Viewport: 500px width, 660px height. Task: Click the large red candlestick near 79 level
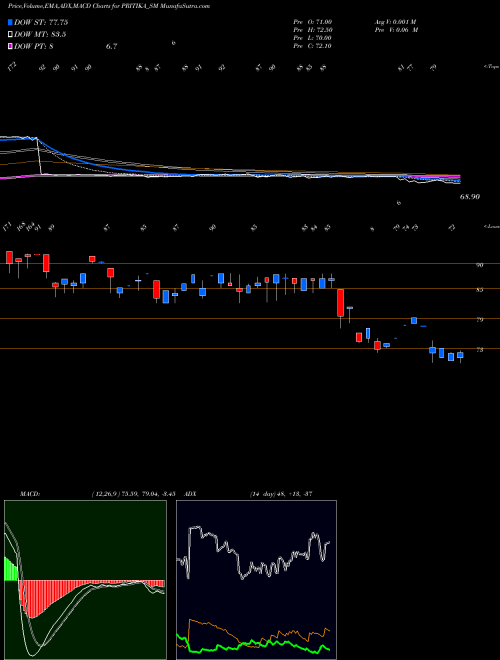(340, 303)
